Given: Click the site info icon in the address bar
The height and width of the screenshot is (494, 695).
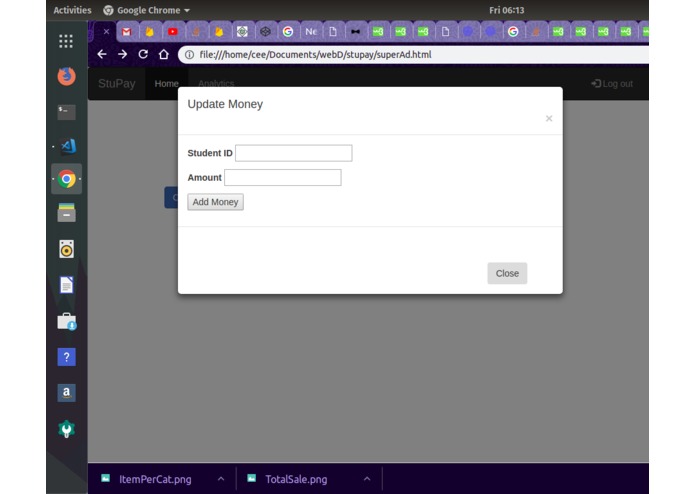Looking at the screenshot, I should click(x=189, y=54).
